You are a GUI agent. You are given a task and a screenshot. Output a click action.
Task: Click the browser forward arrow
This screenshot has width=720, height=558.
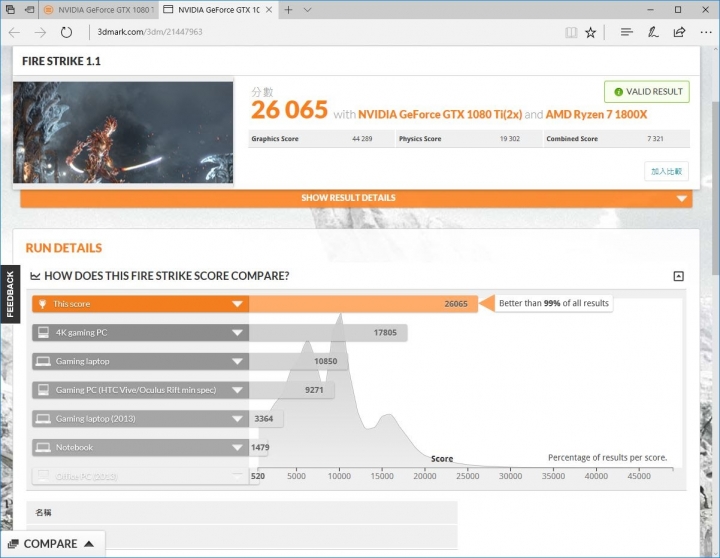(x=40, y=32)
